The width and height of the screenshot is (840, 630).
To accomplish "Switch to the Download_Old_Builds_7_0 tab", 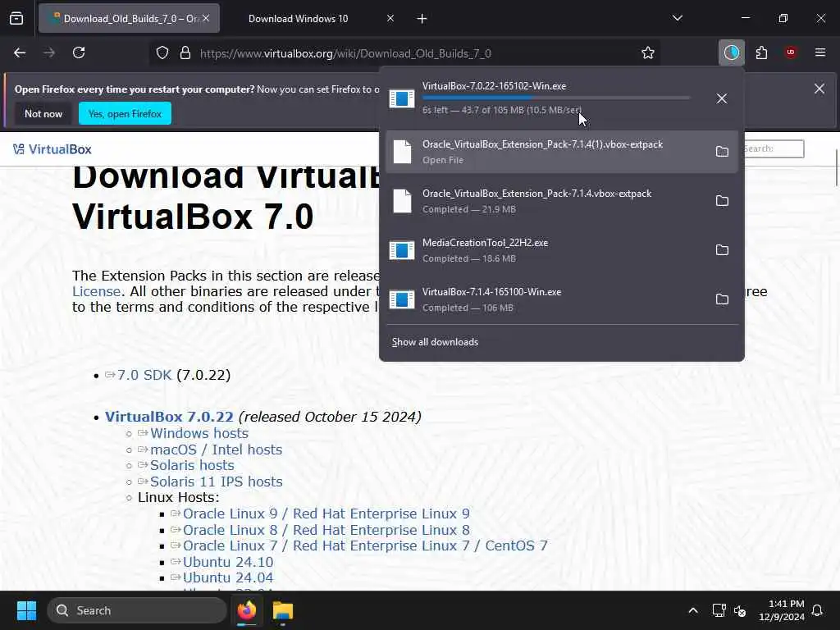I will pyautogui.click(x=129, y=19).
